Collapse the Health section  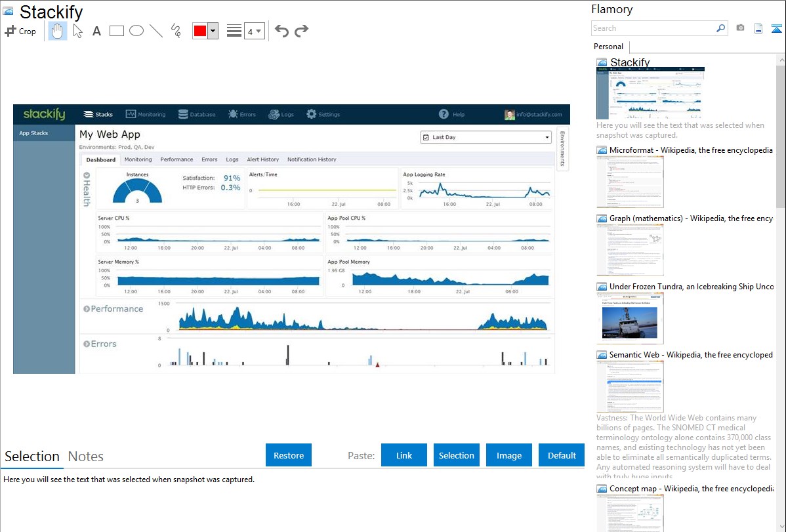(x=86, y=176)
